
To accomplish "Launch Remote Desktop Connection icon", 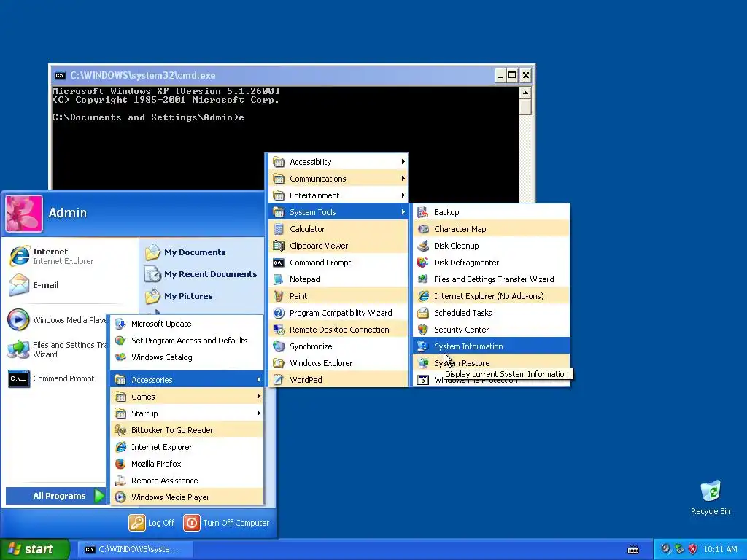I will [x=279, y=330].
